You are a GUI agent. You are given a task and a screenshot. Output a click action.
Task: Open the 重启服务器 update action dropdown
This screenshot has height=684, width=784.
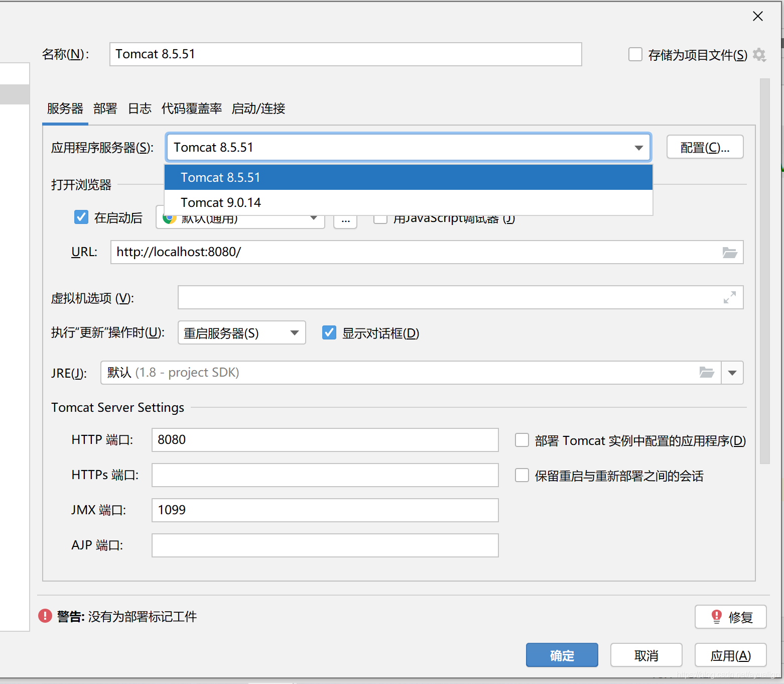[241, 332]
